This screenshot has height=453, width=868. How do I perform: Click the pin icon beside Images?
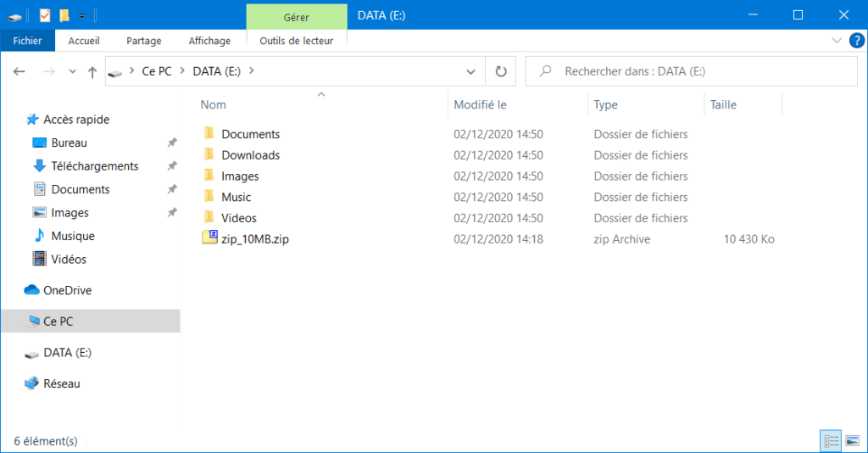(x=172, y=213)
